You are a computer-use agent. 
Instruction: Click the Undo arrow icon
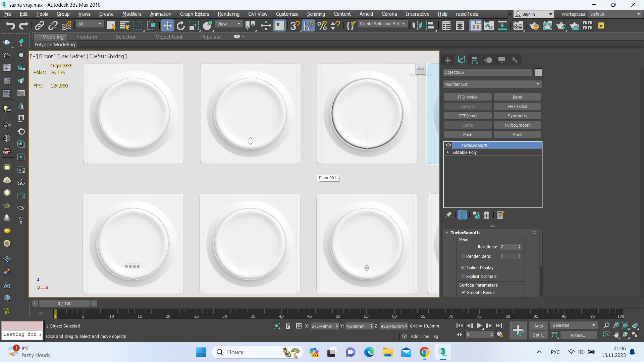coord(10,26)
